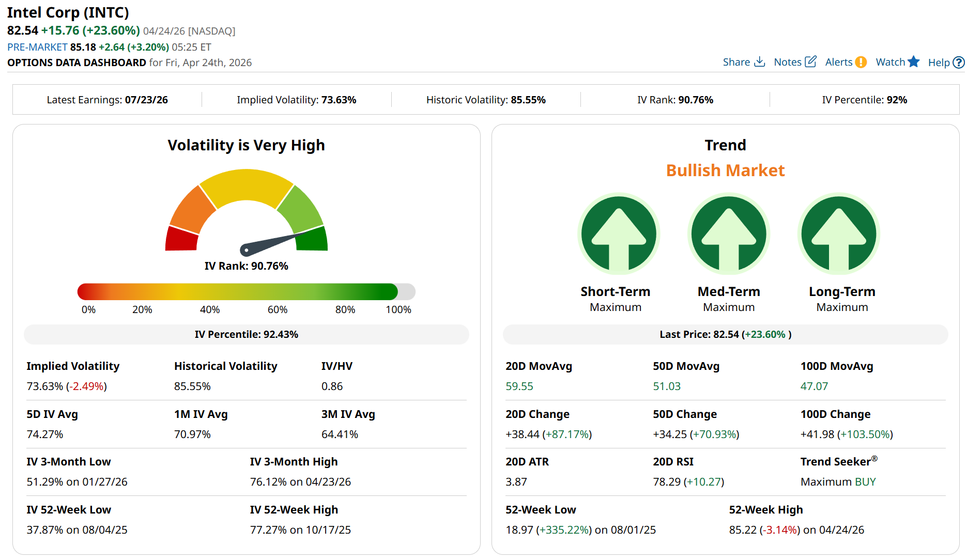This screenshot has height=560, width=967.
Task: Click IV 52-Week High 77.27% on 10/17/25
Action: [x=300, y=530]
